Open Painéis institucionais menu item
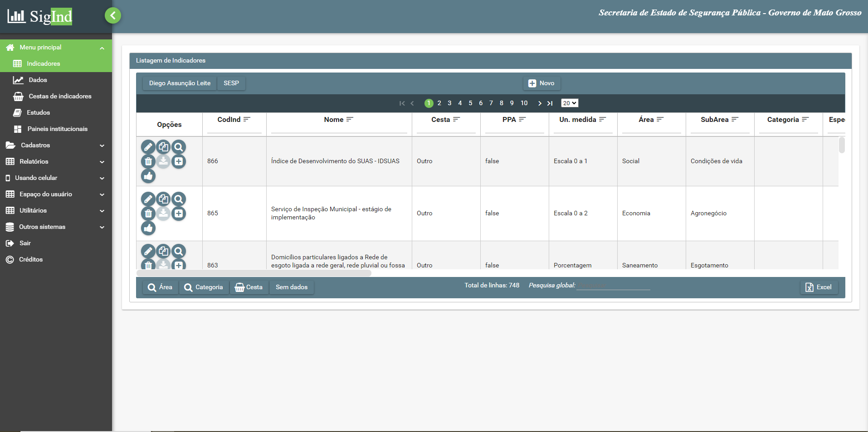 pos(57,129)
